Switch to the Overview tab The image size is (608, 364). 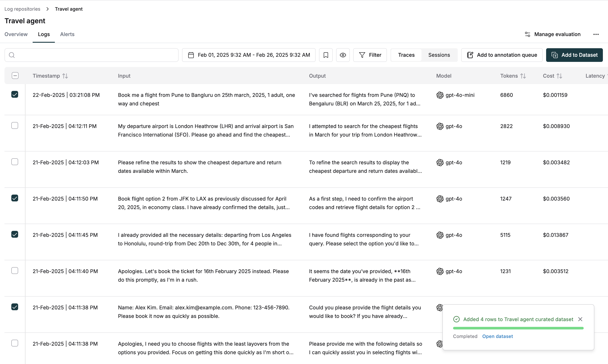(16, 34)
